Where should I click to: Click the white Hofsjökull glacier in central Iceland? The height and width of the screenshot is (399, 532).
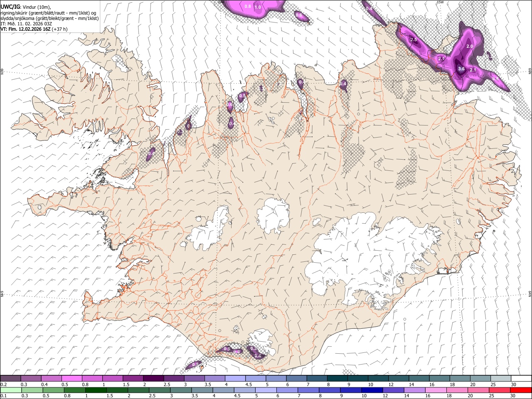coord(273,215)
